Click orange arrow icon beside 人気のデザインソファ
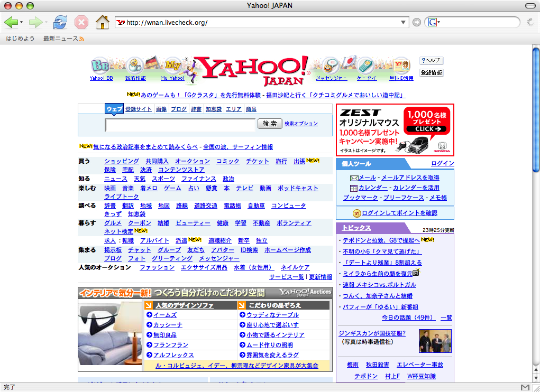 coord(149,305)
